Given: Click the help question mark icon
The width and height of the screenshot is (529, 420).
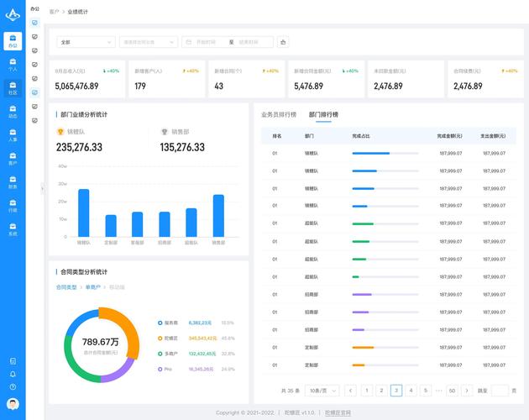Looking at the screenshot, I should pyautogui.click(x=13, y=386).
